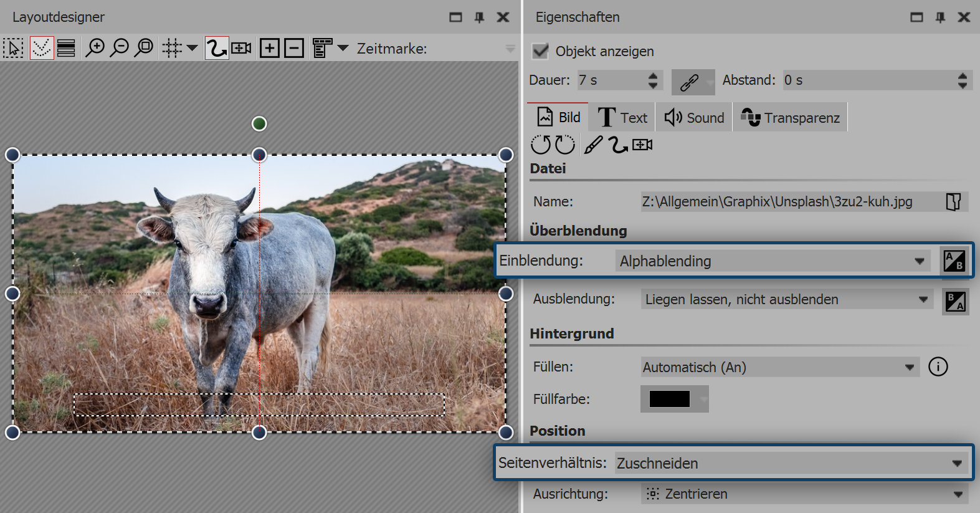980x513 pixels.
Task: Switch to the Transparenz tab
Action: (790, 118)
